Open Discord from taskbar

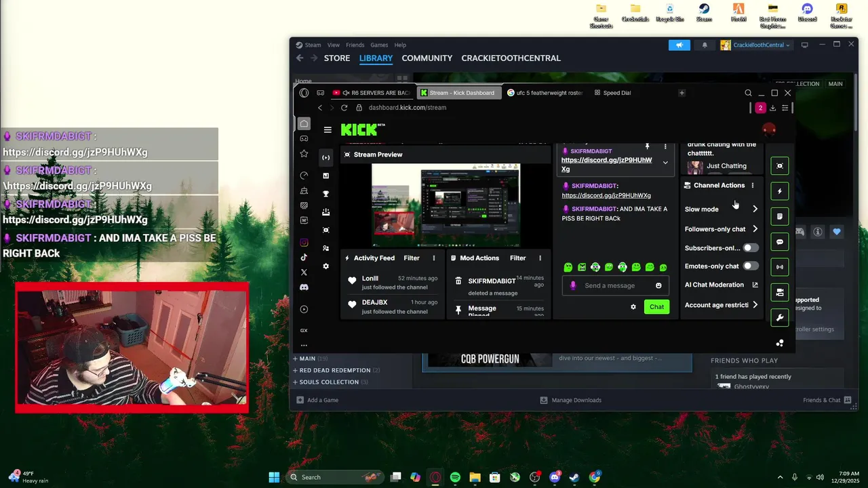555,477
